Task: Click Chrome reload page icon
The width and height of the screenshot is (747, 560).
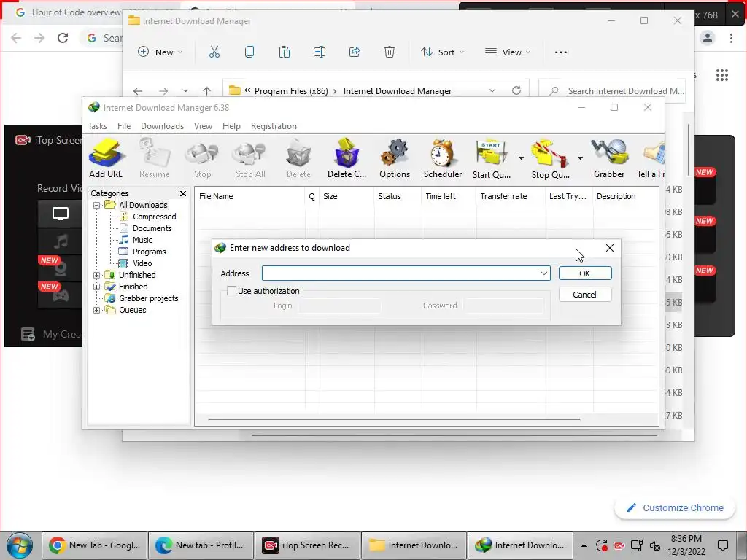Action: click(x=63, y=38)
